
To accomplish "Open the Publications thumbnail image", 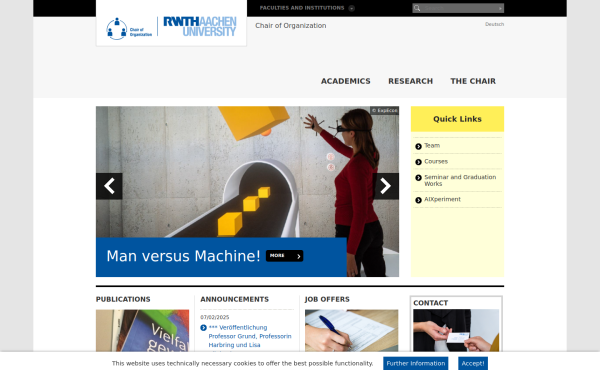I will [142, 331].
